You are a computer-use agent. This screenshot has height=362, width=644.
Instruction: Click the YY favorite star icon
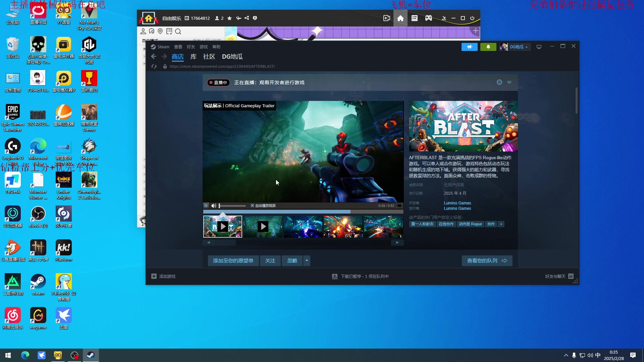pos(229,18)
